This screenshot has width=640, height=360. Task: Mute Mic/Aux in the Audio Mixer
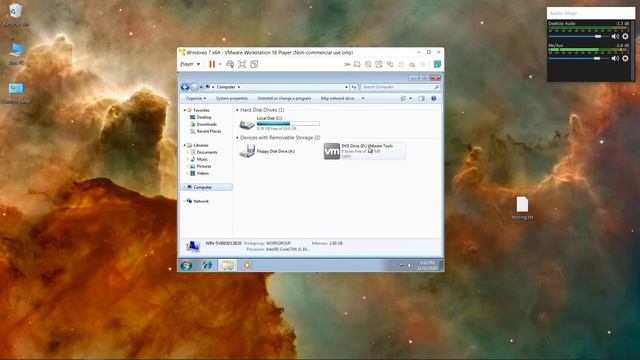point(615,58)
